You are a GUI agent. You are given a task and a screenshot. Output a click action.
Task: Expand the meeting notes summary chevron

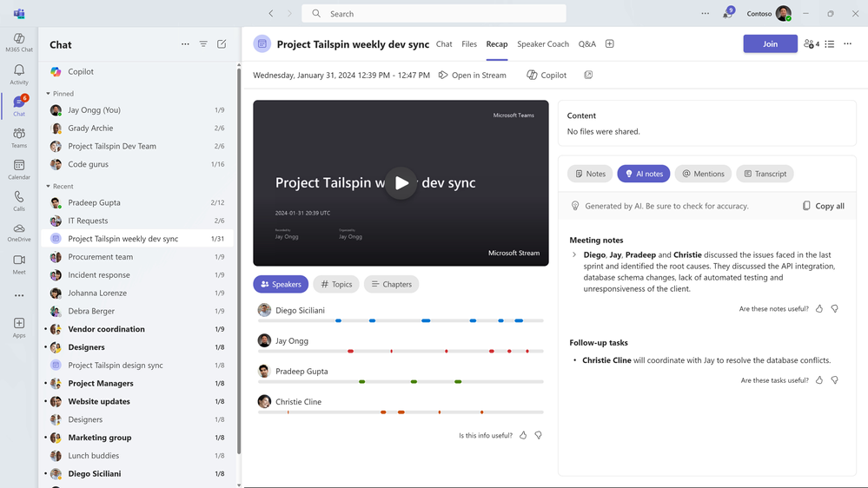pyautogui.click(x=574, y=255)
